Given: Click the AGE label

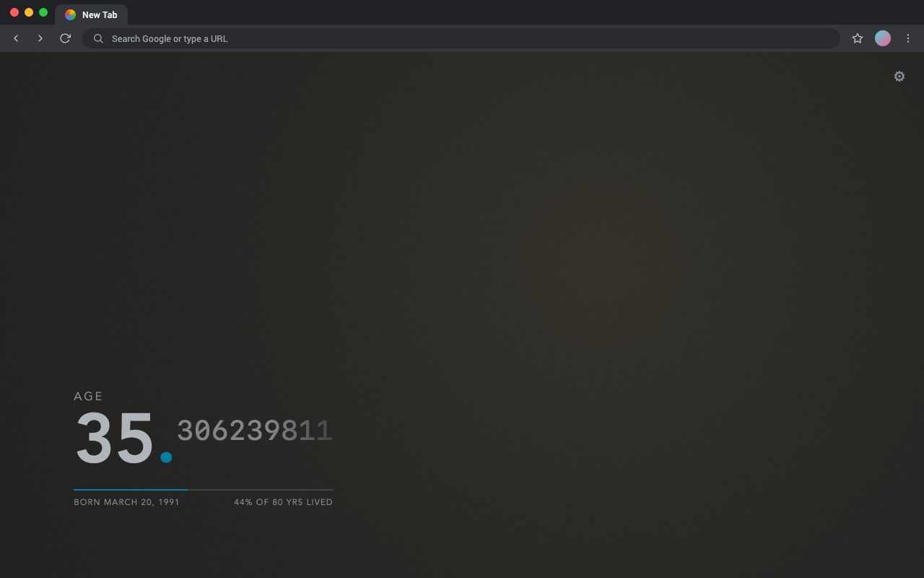Looking at the screenshot, I should tap(89, 396).
